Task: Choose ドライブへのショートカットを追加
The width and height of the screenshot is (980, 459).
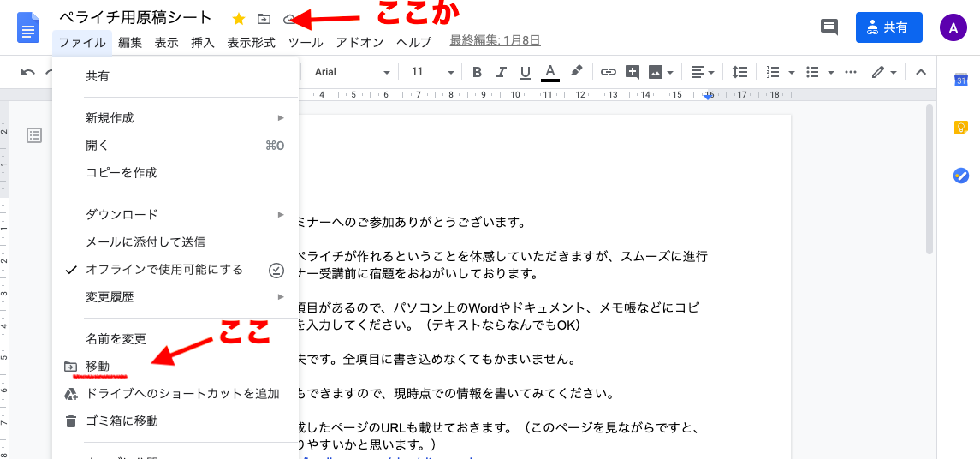Action: pos(175,393)
